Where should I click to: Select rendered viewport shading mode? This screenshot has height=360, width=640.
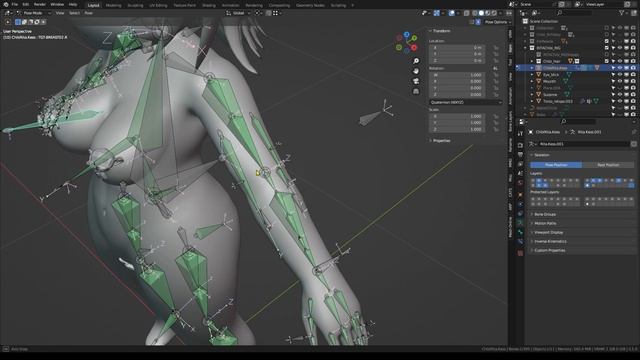tap(494, 13)
